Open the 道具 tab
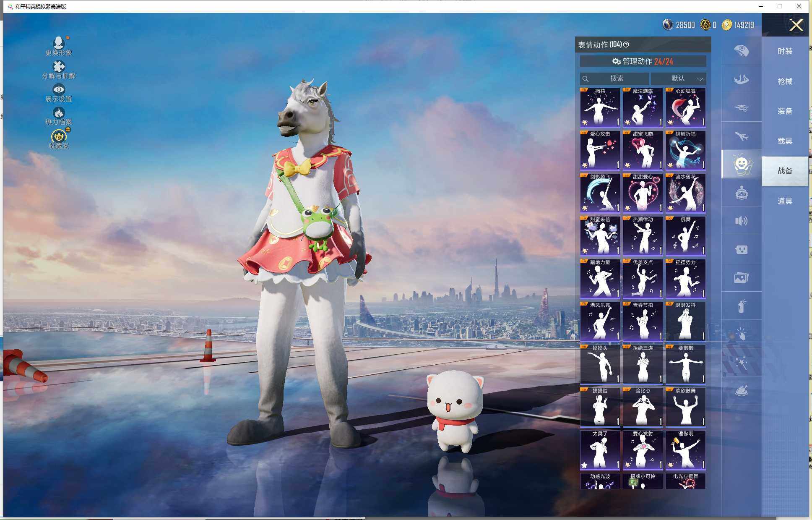812x520 pixels. [785, 201]
